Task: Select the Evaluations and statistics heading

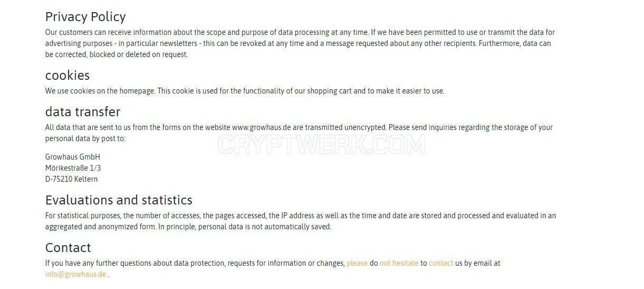Action: (x=119, y=200)
